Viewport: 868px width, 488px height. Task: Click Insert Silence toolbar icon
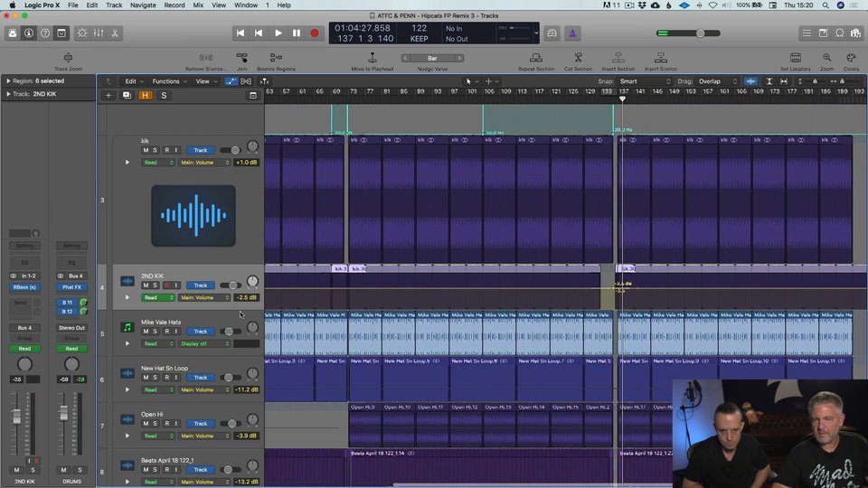660,58
